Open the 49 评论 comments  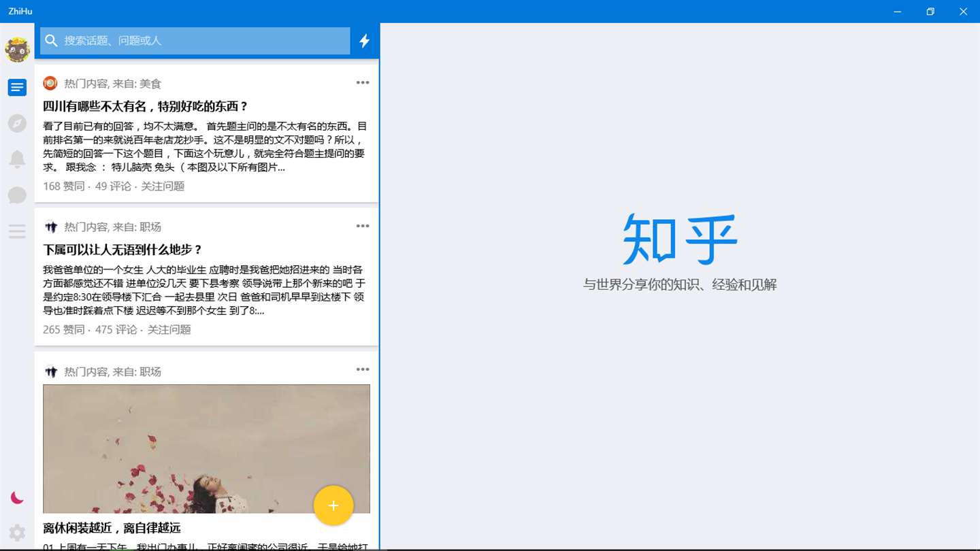tap(113, 186)
